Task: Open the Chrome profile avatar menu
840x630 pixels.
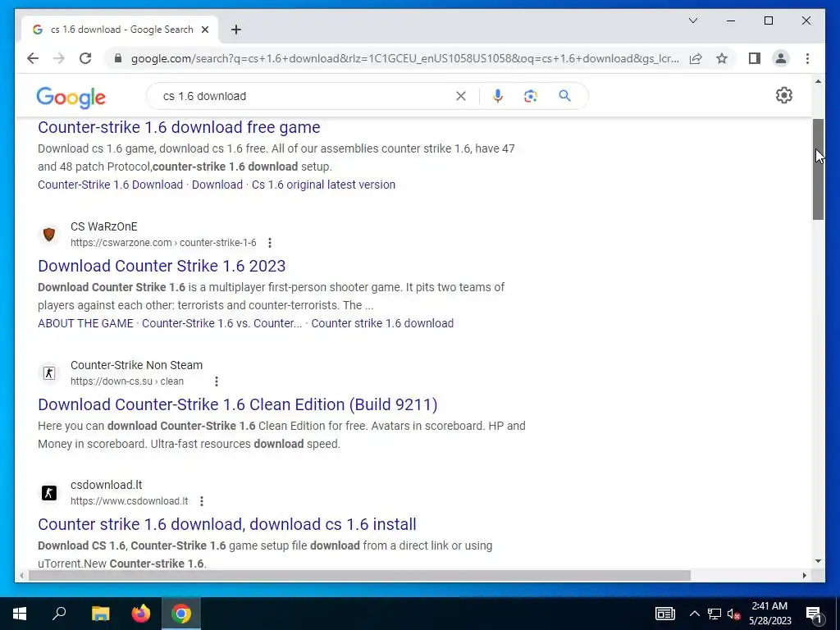Action: point(781,58)
